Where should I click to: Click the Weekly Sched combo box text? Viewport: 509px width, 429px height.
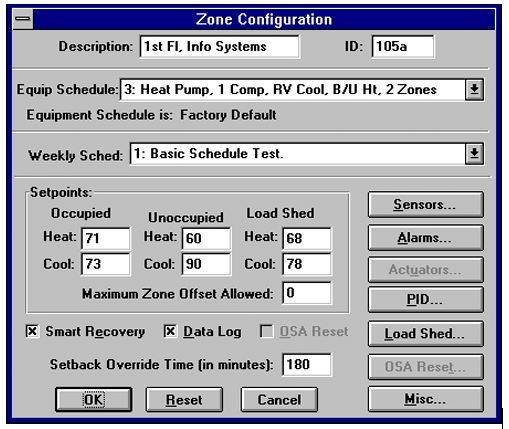click(297, 154)
